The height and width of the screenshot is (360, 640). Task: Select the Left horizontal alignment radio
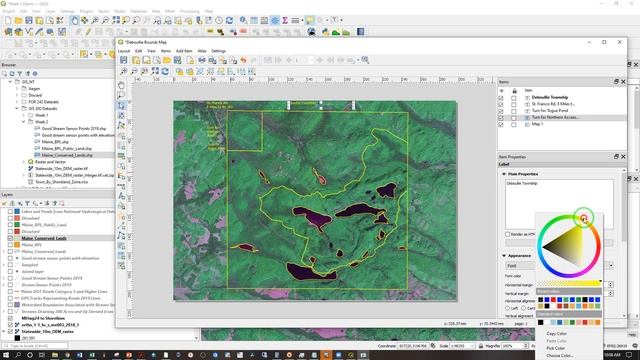point(508,308)
